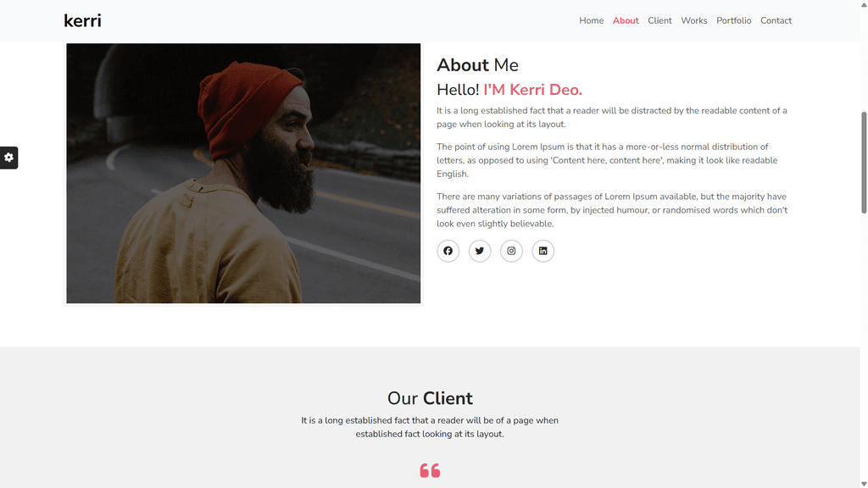Viewport: 868px width, 488px height.
Task: Click the vertical scrollbar thumb
Action: point(864,162)
